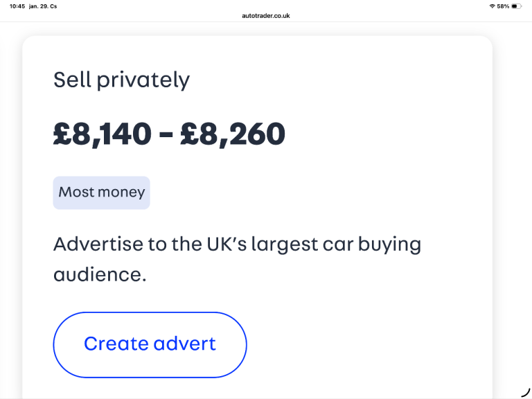
Task: Click the £8,260 upper price figure
Action: point(232,134)
